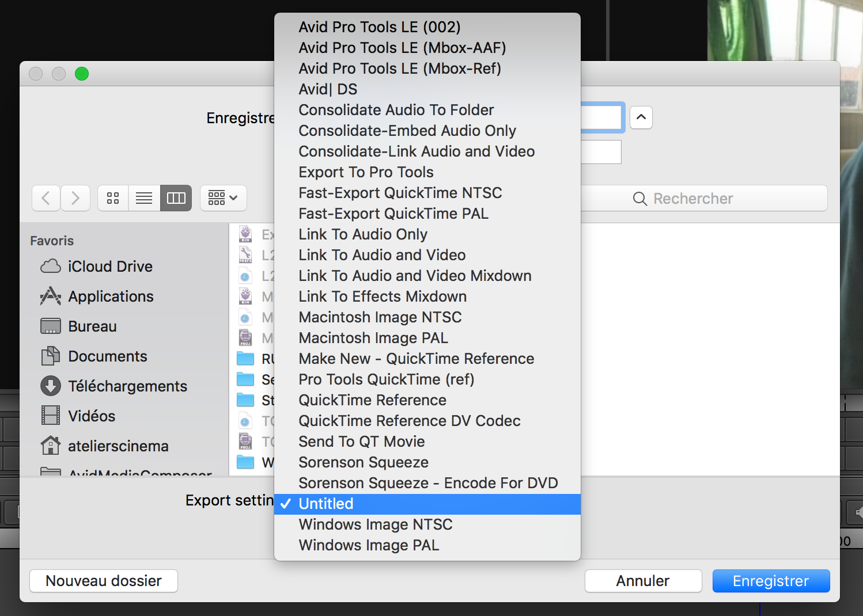The image size is (863, 616).
Task: Open Téléchargements download icon in sidebar
Action: tap(51, 386)
